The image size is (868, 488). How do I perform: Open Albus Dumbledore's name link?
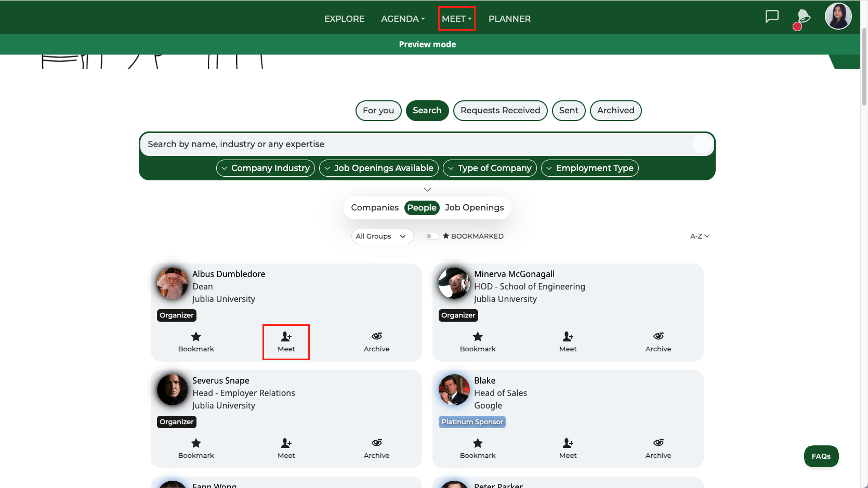(x=229, y=274)
